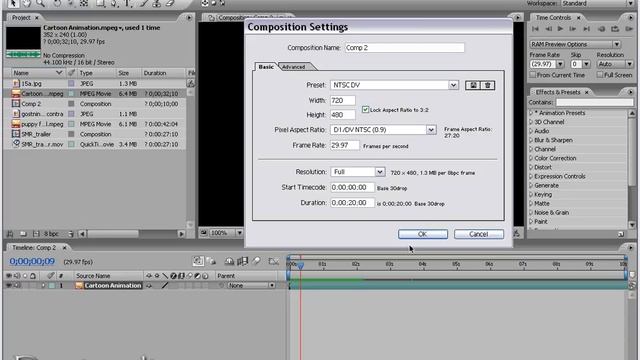Open the RAM Preview Options dropdown
The height and width of the screenshot is (360, 640).
click(x=575, y=44)
